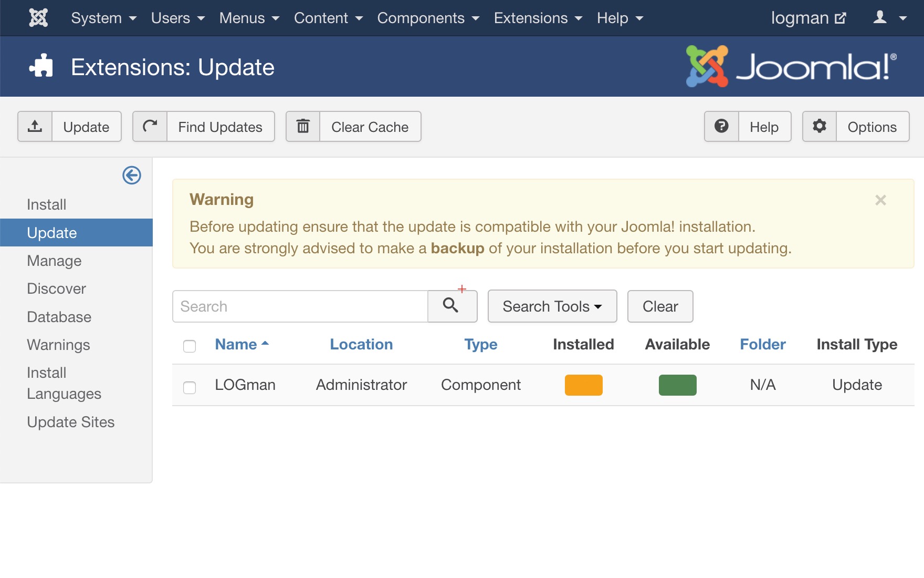The width and height of the screenshot is (924, 578).
Task: Click the Clear Cache button label
Action: [x=370, y=127]
